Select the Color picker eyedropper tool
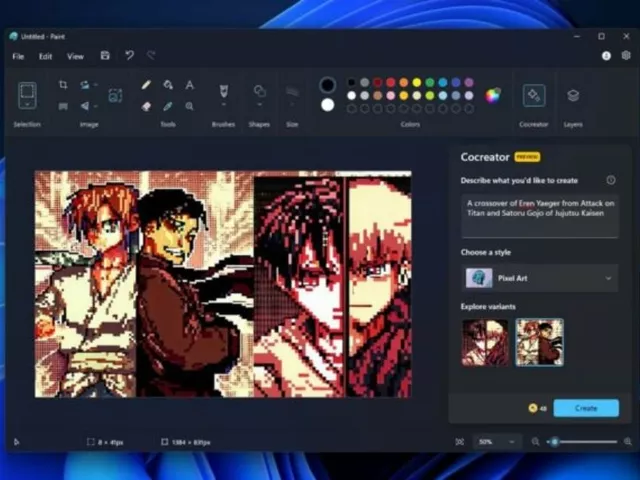 coord(168,105)
